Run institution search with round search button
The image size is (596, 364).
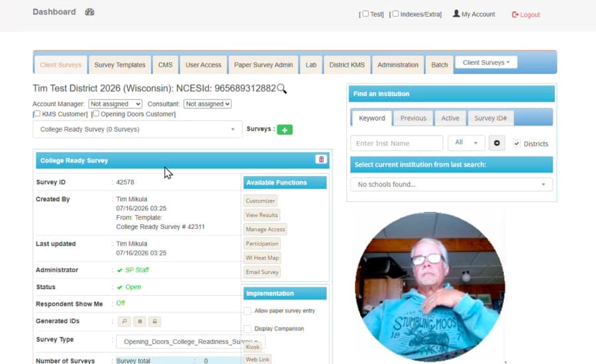[497, 143]
